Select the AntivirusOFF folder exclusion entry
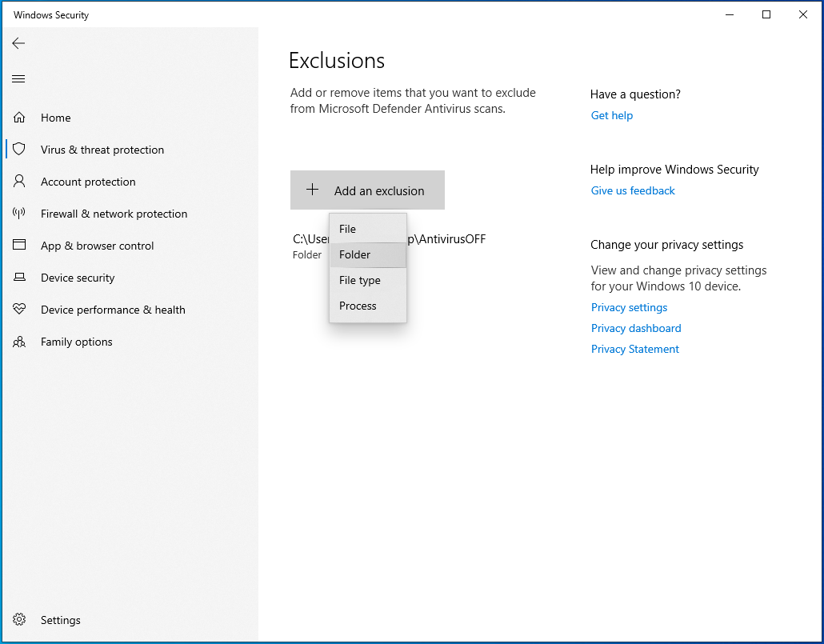 pos(448,238)
